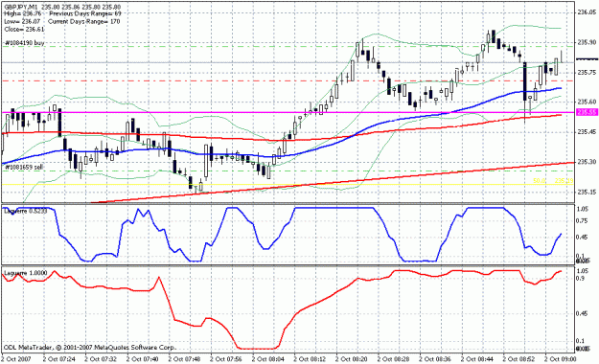Viewport: 599px width, 364px height.
Task: Click the 2 Oct 09:00 time label
Action: pos(561,359)
